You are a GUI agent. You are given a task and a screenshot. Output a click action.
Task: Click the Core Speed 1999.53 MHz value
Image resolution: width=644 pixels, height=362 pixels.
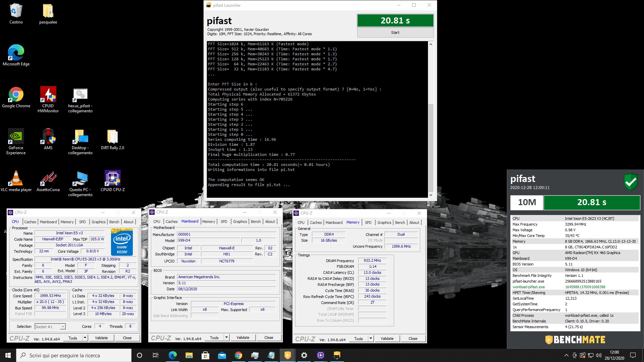click(50, 296)
